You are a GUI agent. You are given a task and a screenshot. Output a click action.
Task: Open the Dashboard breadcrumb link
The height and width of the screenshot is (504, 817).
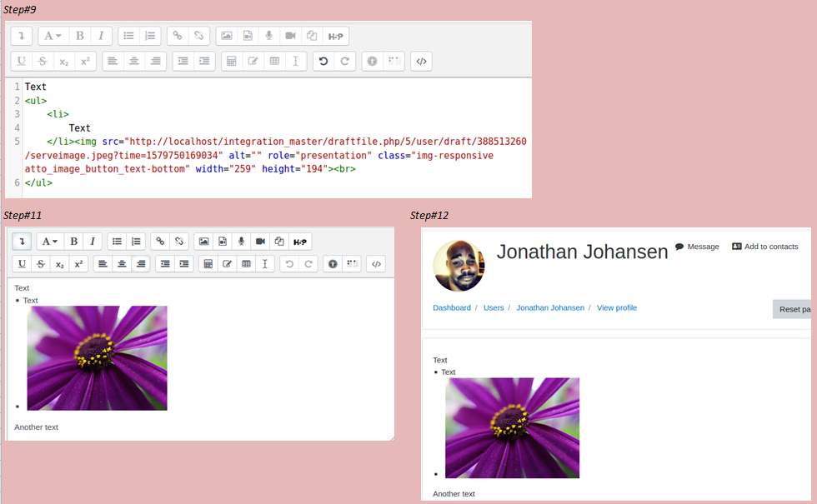[452, 307]
